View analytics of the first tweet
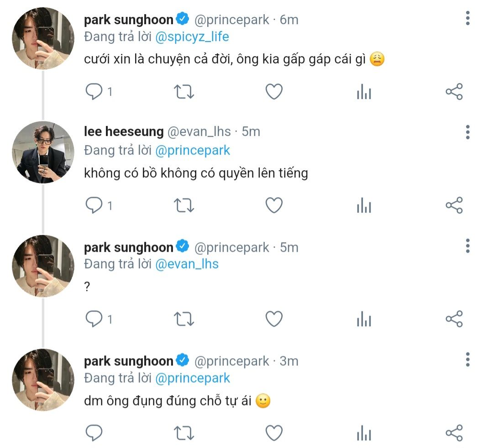 coord(363,92)
